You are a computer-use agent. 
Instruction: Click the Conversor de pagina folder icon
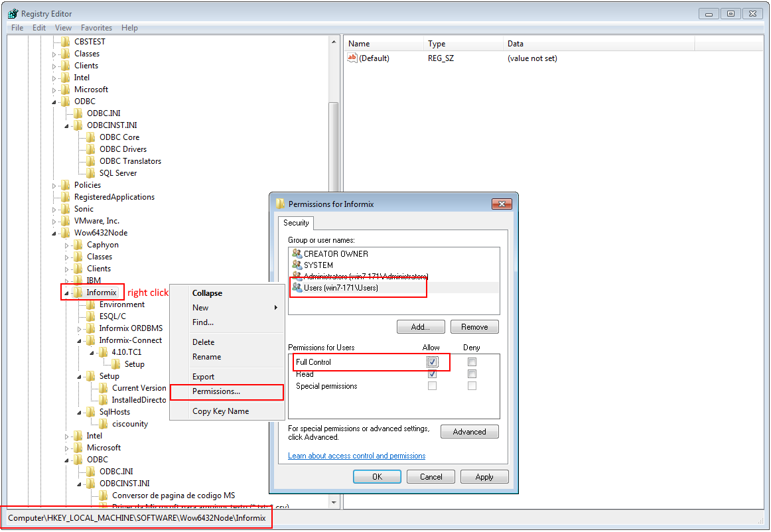(x=104, y=496)
